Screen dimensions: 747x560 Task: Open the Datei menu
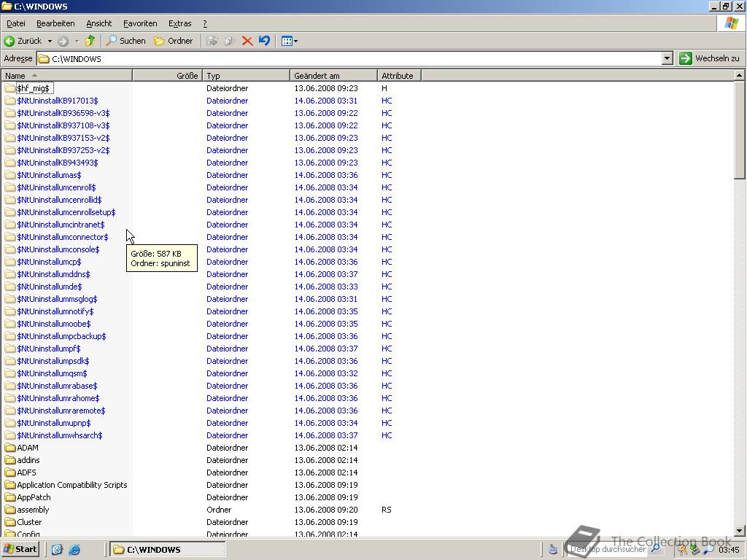click(16, 23)
